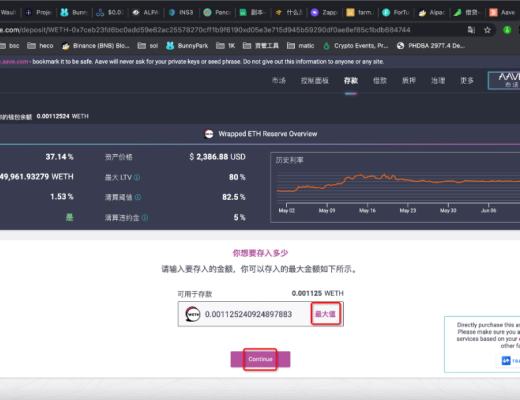Switch to the Proje... browser tab
Image resolution: width=520 pixels, height=400 pixels.
39,12
